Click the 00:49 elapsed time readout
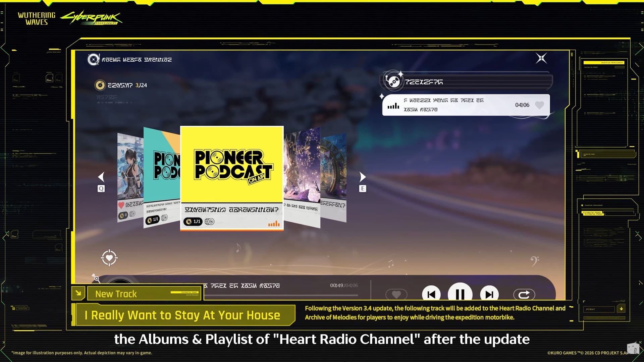The width and height of the screenshot is (644, 362). point(336,285)
